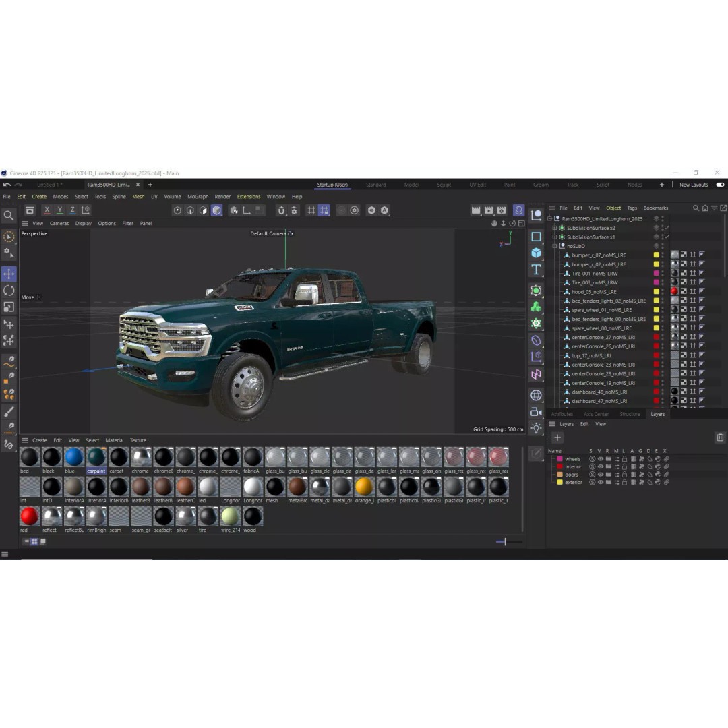
Task: Toggle solo S for exterior layer
Action: 592,483
